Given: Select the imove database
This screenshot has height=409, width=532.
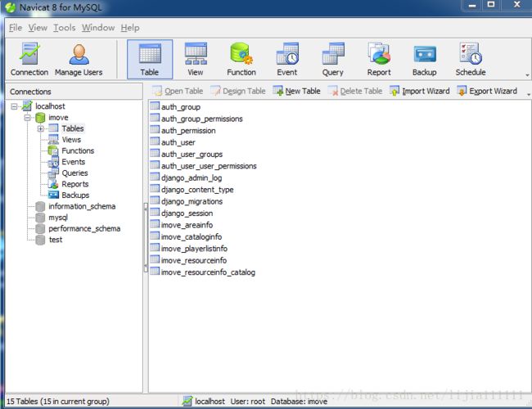Looking at the screenshot, I should point(58,117).
